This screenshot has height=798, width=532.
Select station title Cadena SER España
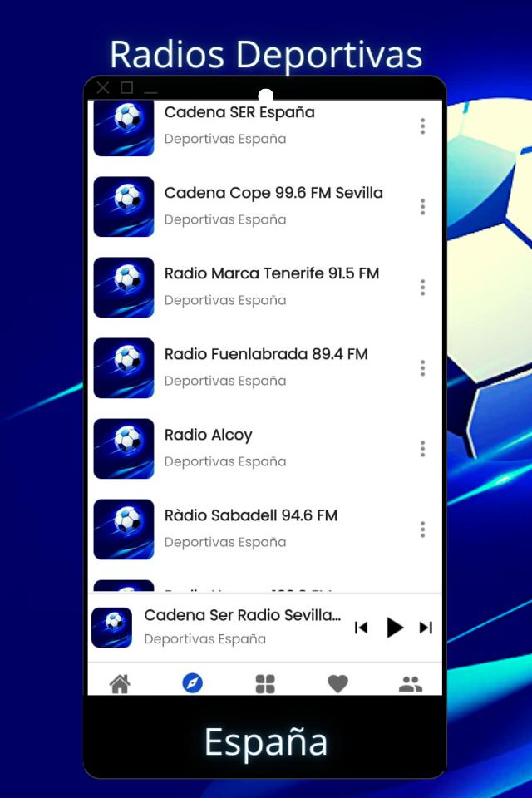pos(239,112)
